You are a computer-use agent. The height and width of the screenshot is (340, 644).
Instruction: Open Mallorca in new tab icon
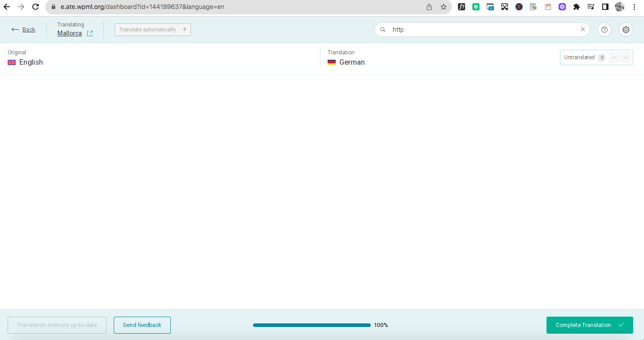tap(90, 33)
